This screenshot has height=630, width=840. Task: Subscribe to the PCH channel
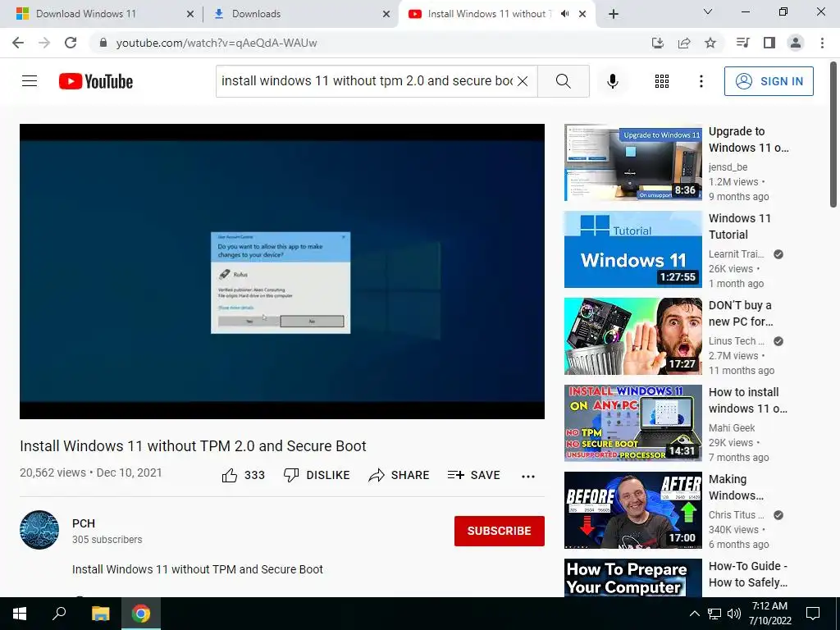(x=500, y=531)
